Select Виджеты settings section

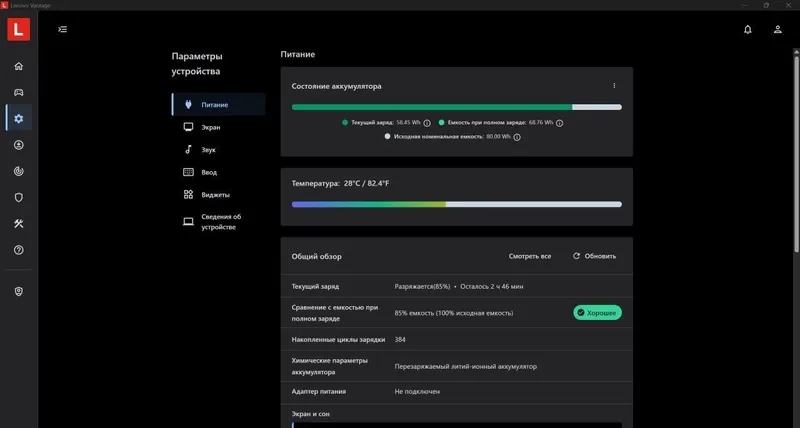(x=219, y=194)
